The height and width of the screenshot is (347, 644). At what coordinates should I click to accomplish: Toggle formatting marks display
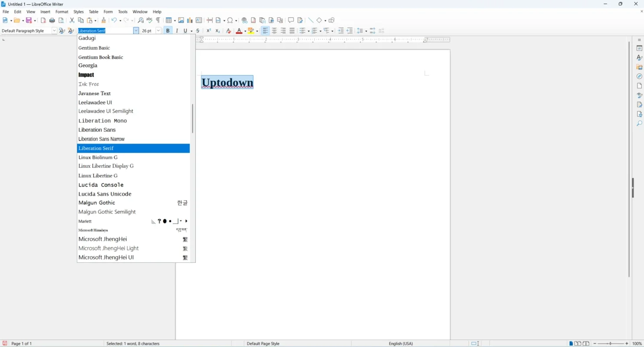159,20
